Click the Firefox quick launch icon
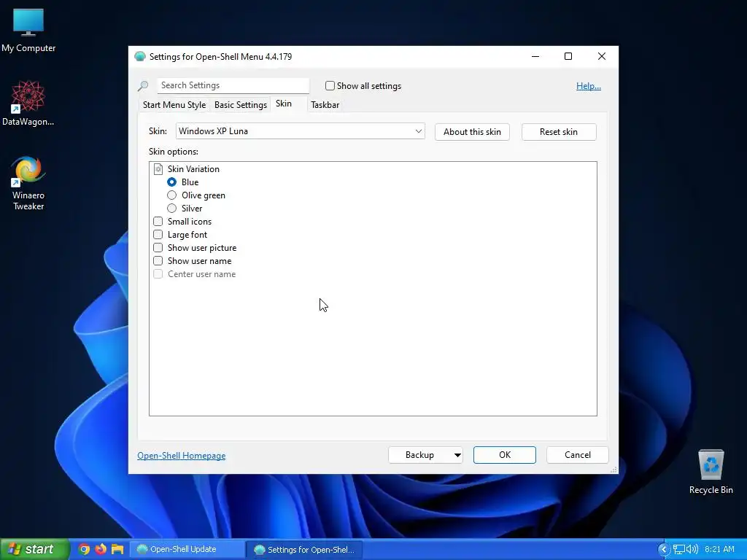The height and width of the screenshot is (560, 747). [x=101, y=549]
